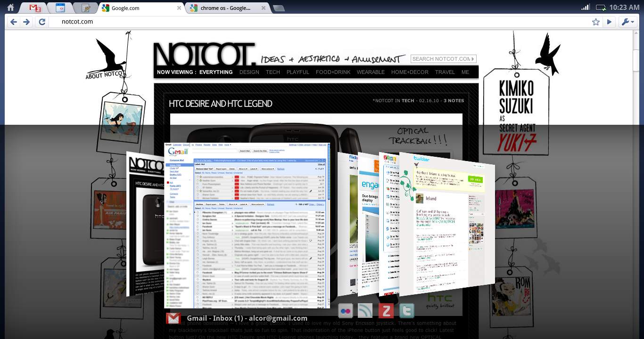Open the TECH category in the nav bar
The width and height of the screenshot is (644, 339).
pos(273,72)
